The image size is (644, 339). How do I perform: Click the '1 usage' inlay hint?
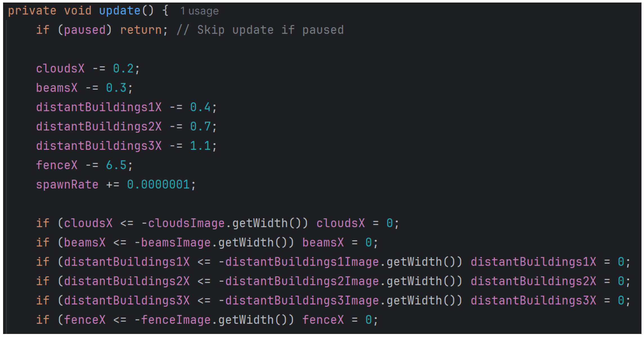[199, 11]
